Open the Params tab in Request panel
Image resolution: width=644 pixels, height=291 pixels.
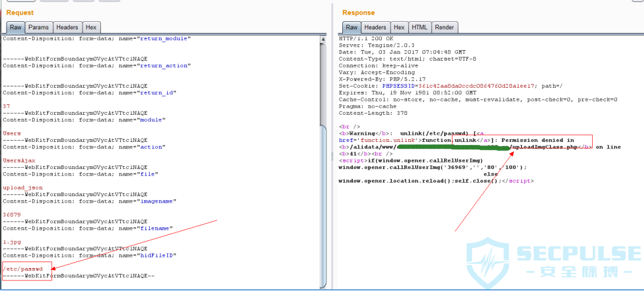pos(39,28)
